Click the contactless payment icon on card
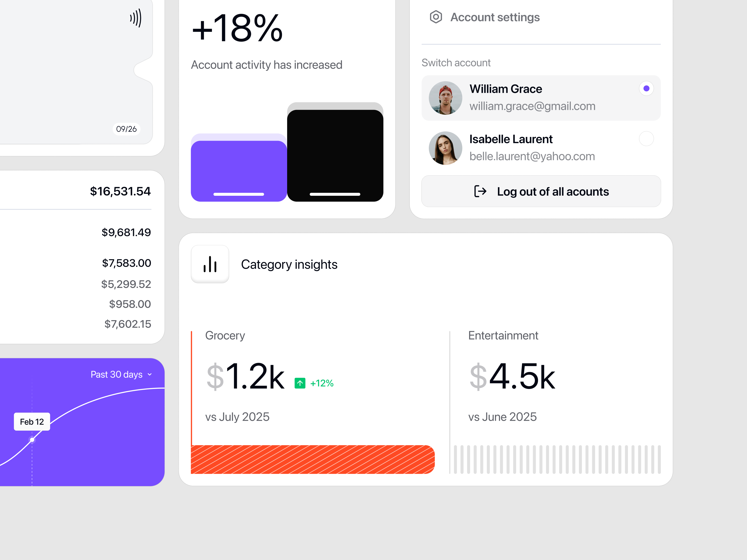The height and width of the screenshot is (560, 747). tap(136, 18)
